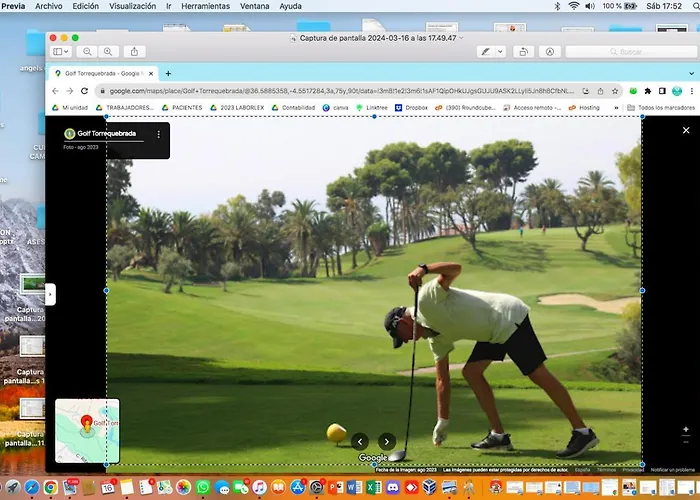This screenshot has height=500, width=700.
Task: Click the Sáb 17:52 clock
Action: [x=664, y=6]
